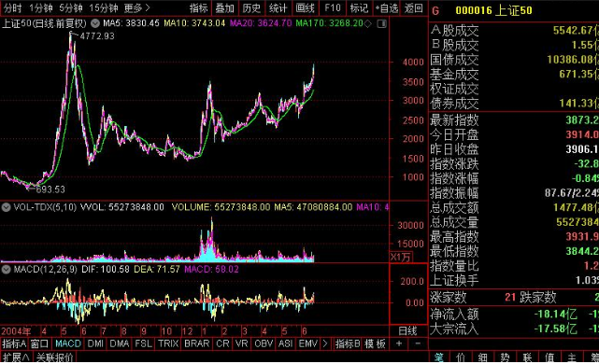
Task: Click low price label 693.53
Action: (50, 189)
